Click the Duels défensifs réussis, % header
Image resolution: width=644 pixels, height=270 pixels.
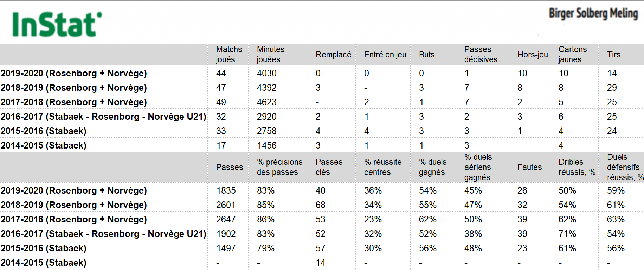[625, 167]
